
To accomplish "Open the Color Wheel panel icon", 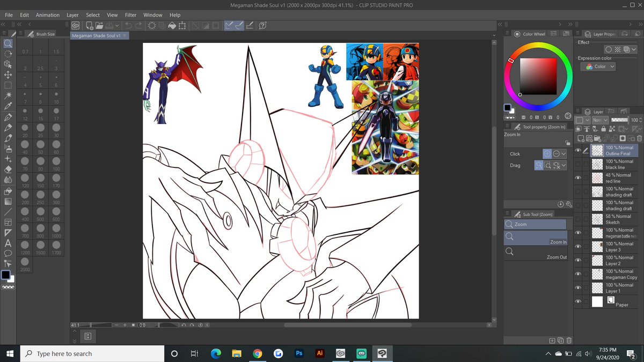I will 516,34.
